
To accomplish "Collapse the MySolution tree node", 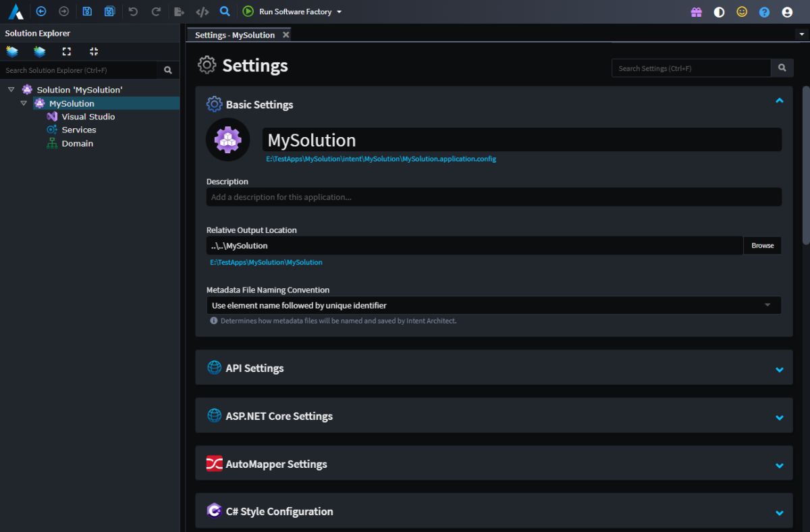I will click(x=24, y=103).
